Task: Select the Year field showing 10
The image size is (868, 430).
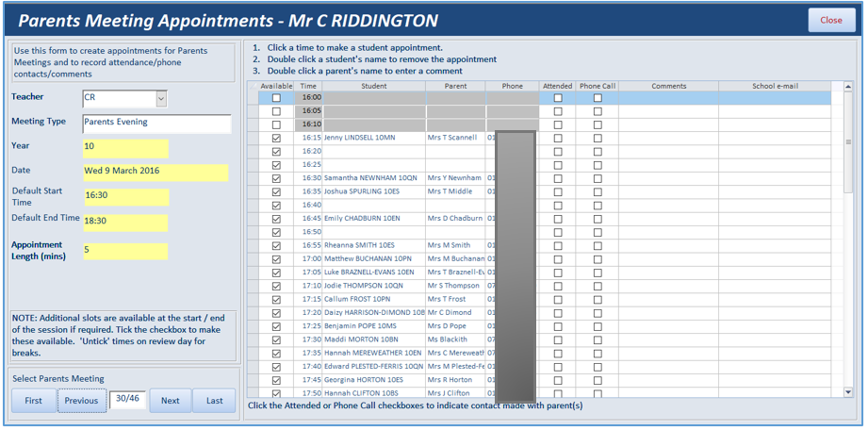Action: pyautogui.click(x=125, y=148)
